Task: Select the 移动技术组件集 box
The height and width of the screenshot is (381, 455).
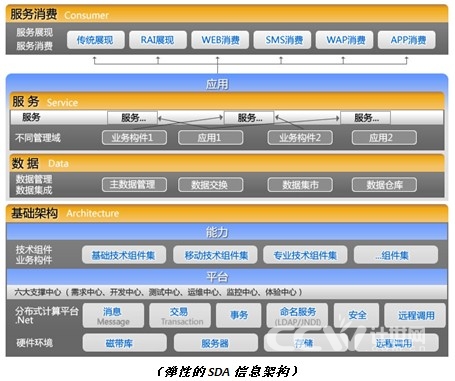Action: (x=215, y=255)
